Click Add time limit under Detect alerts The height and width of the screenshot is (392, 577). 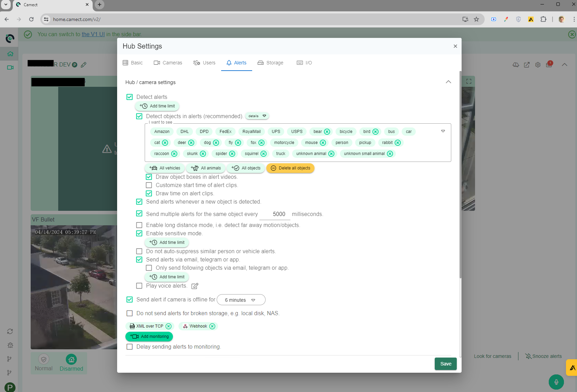[157, 106]
